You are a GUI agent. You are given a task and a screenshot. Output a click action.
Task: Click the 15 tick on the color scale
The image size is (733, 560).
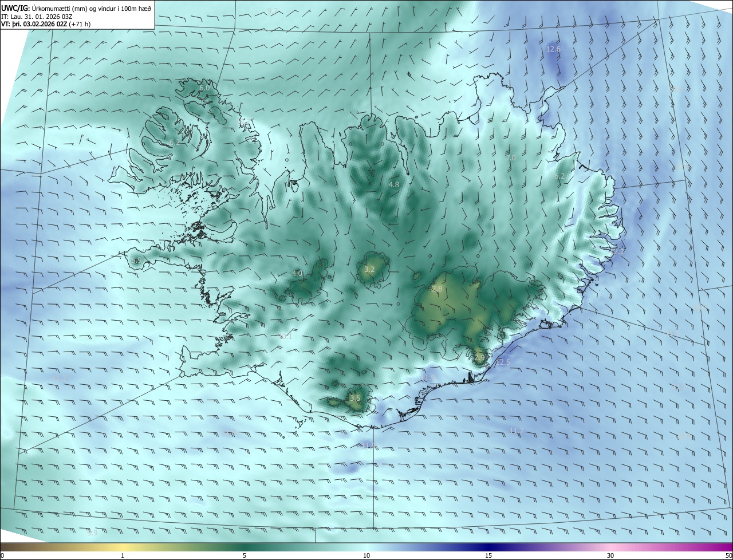pyautogui.click(x=488, y=556)
